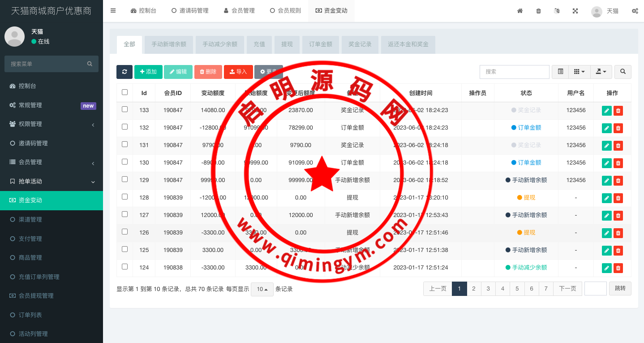
Task: Click the hamburger menu toggle icon
Action: pyautogui.click(x=113, y=11)
